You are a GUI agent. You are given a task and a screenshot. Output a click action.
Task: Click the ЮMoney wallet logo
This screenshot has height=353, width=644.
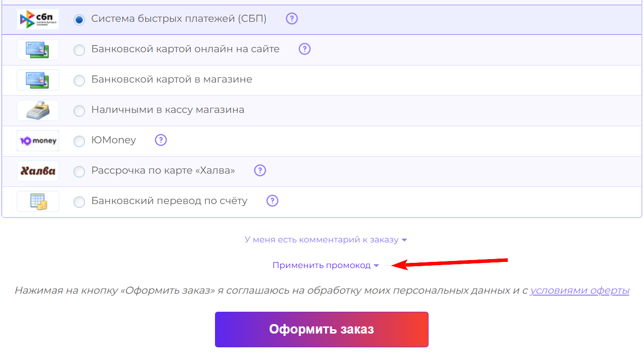[x=38, y=140]
